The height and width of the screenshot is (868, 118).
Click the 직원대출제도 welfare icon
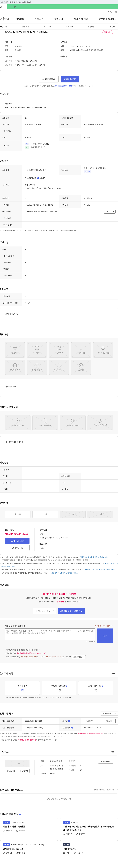[x=37, y=367]
